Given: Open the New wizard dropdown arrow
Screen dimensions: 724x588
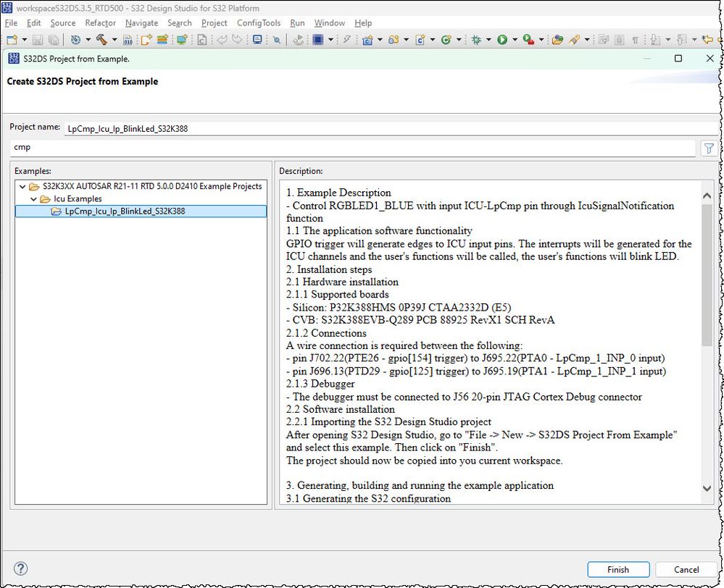Looking at the screenshot, I should click(x=25, y=40).
